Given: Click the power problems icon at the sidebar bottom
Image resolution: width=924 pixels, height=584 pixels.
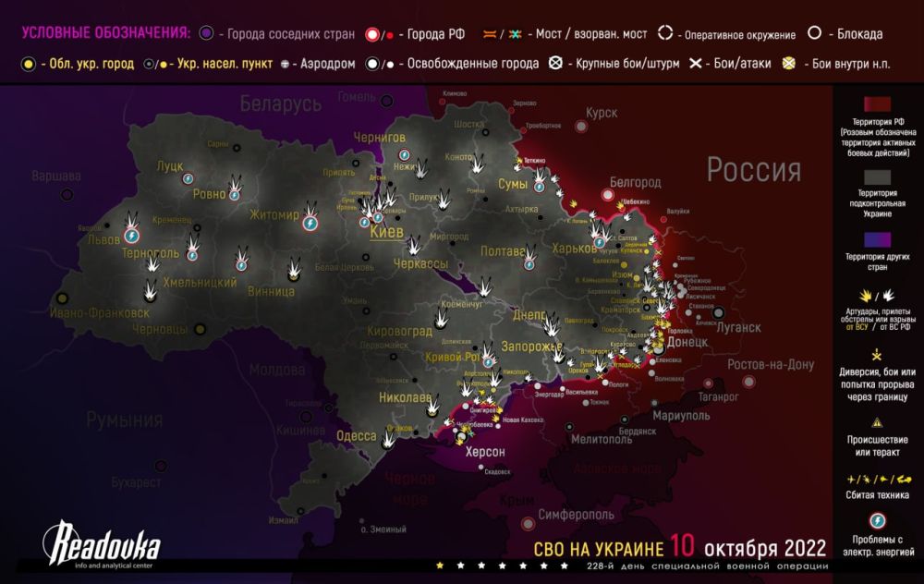Looking at the screenshot, I should (x=876, y=521).
